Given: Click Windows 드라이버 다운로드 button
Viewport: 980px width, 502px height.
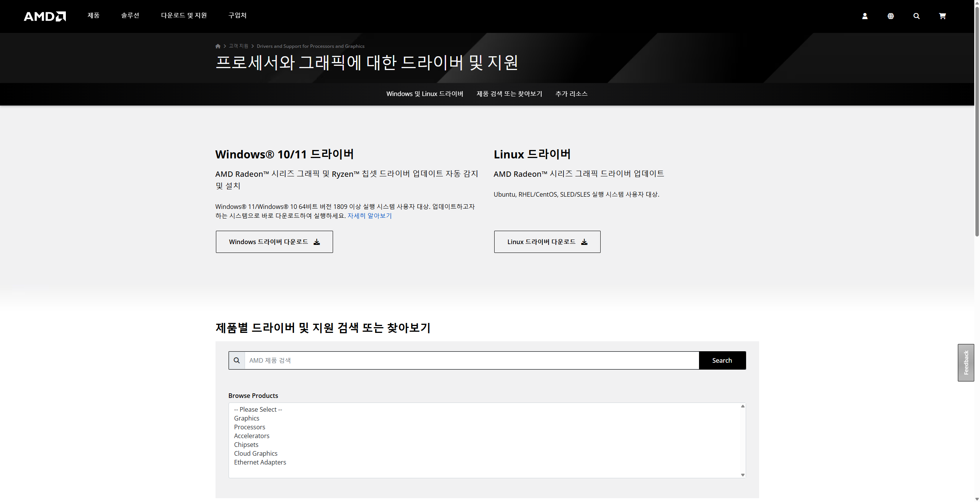Looking at the screenshot, I should [274, 242].
